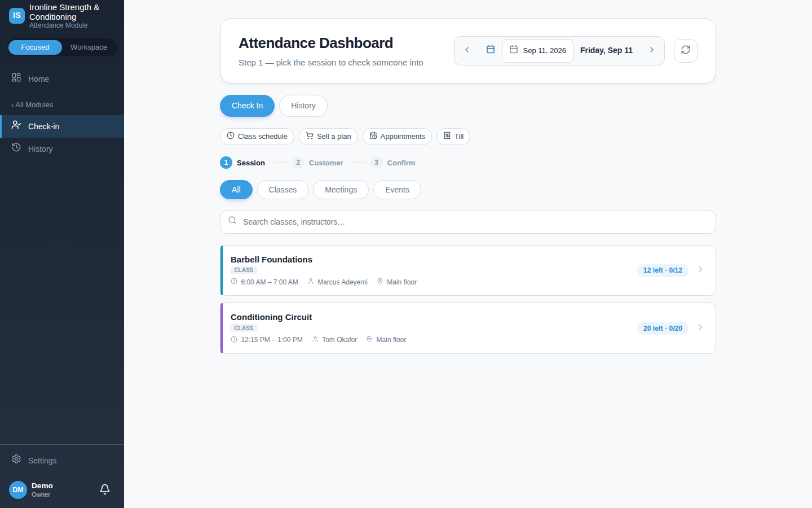This screenshot has height=508, width=812.
Task: Open the Till shortcut
Action: [x=453, y=137]
